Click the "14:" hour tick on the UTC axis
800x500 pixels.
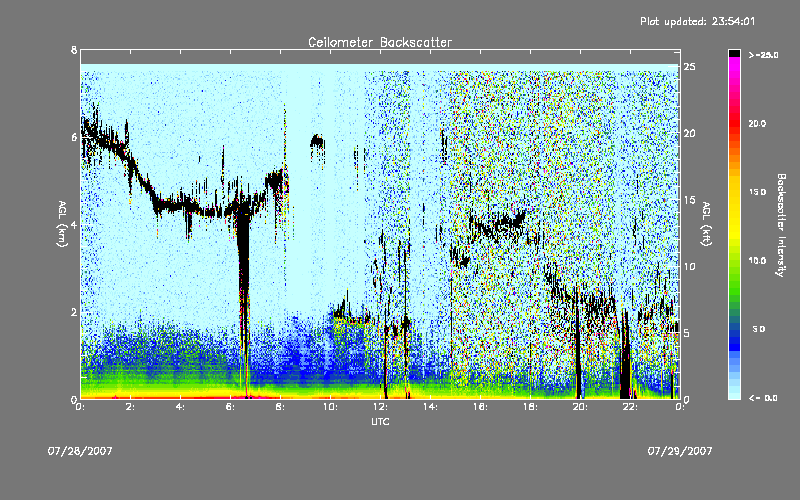(x=430, y=407)
